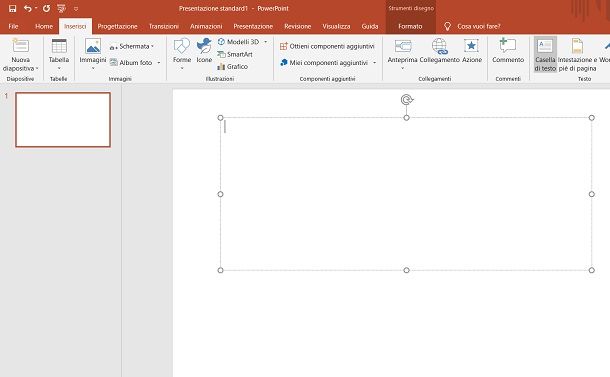
Task: Click the bottom-center text box resize handle
Action: (x=407, y=270)
